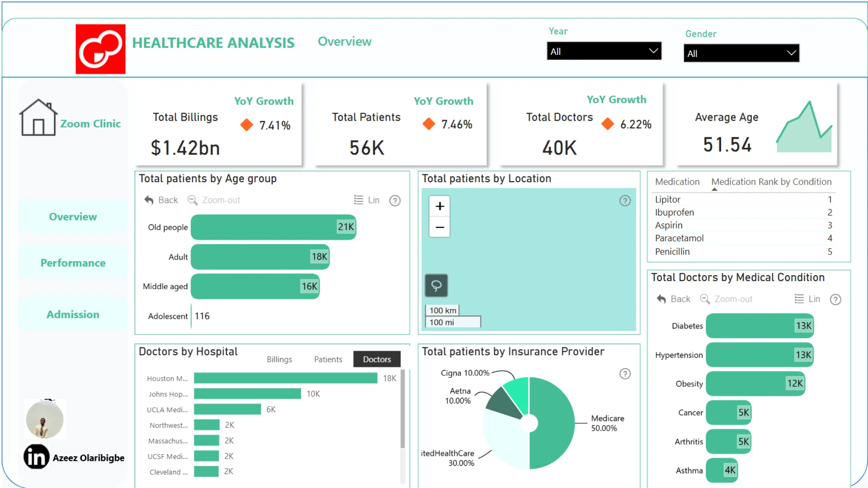Toggle Lin scale on Age group chart
Viewport: 868px width, 488px height.
tap(367, 200)
